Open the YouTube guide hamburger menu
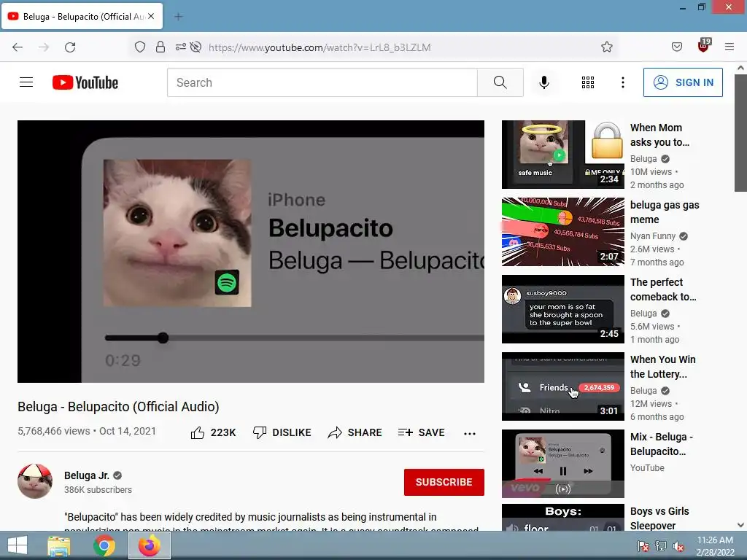 26,82
